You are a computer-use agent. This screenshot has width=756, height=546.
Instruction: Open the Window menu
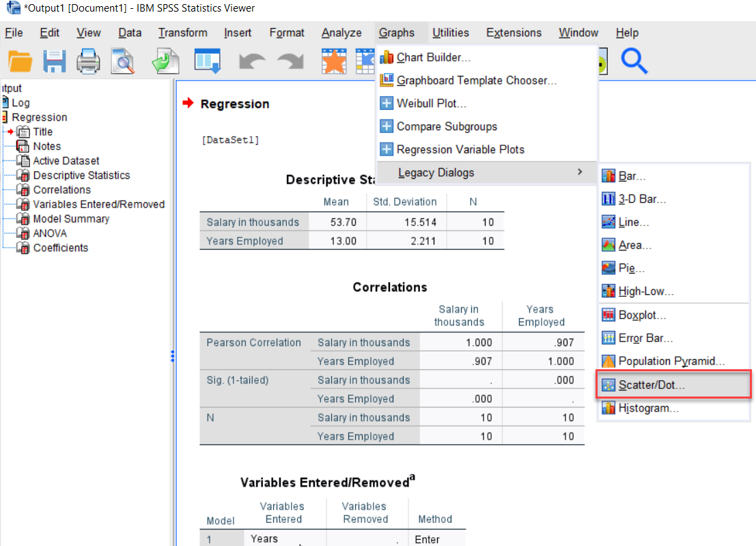pos(578,33)
